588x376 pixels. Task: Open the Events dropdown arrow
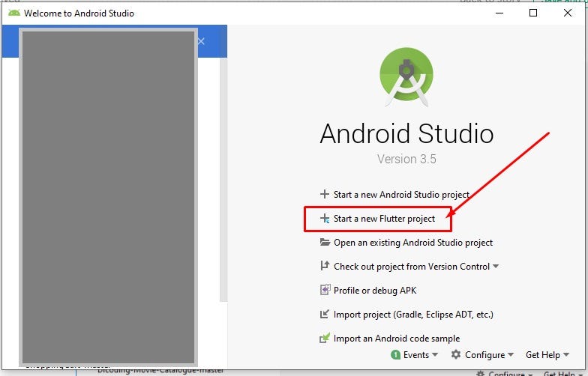coord(435,354)
